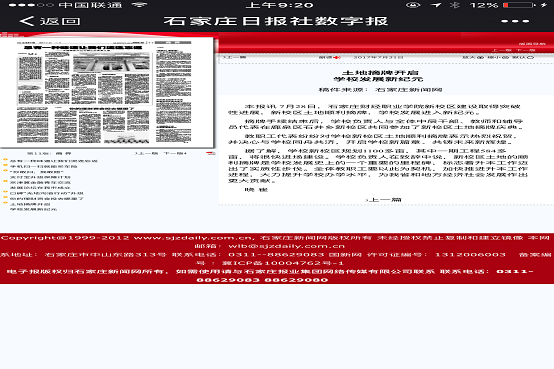554x369 pixels.
Task: Open the three-dot more menu
Action: pos(515,21)
